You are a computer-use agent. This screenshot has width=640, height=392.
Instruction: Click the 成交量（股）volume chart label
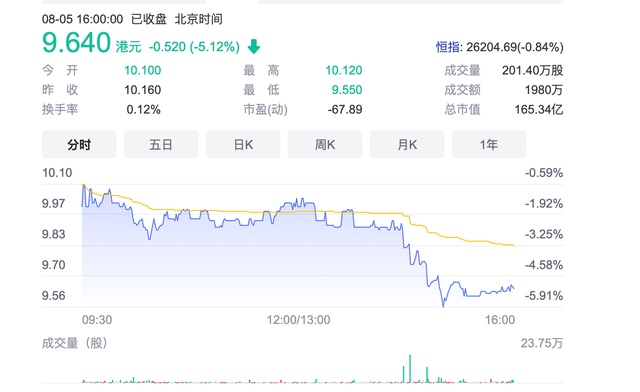click(75, 343)
